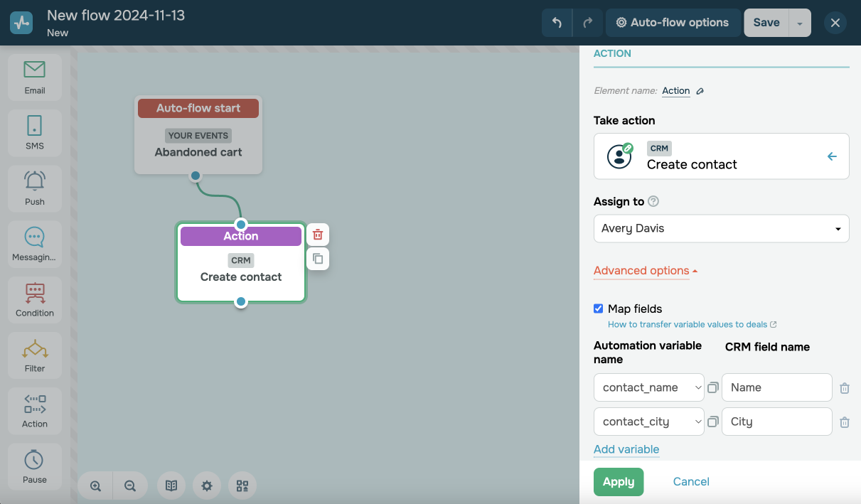Collapse the Advanced options section
This screenshot has width=861, height=504.
pyautogui.click(x=646, y=271)
